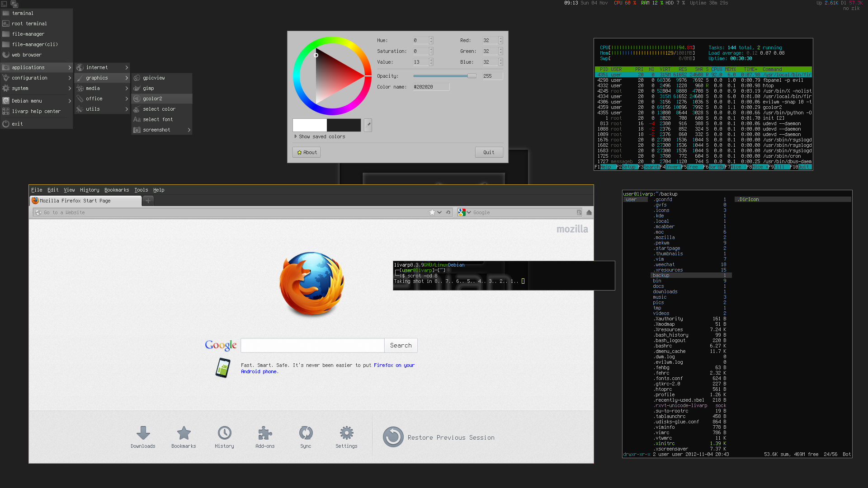
Task: Click the Color name field #202020
Action: [431, 87]
